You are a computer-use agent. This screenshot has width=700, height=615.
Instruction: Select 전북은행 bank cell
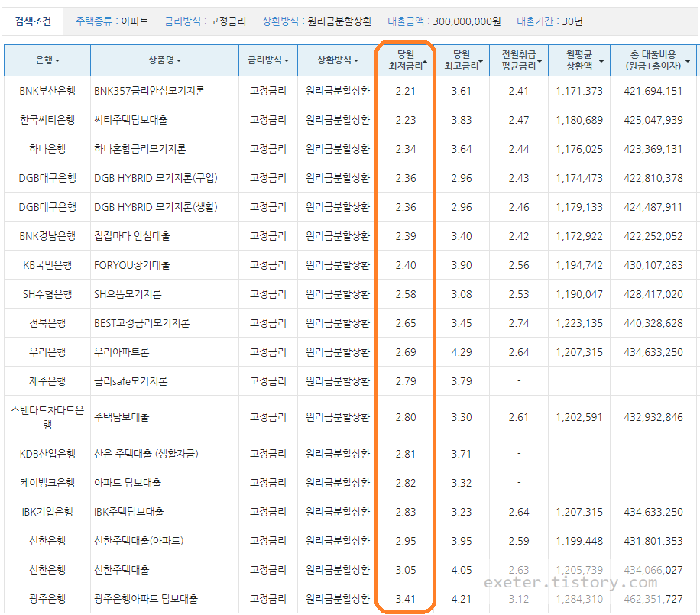click(47, 323)
